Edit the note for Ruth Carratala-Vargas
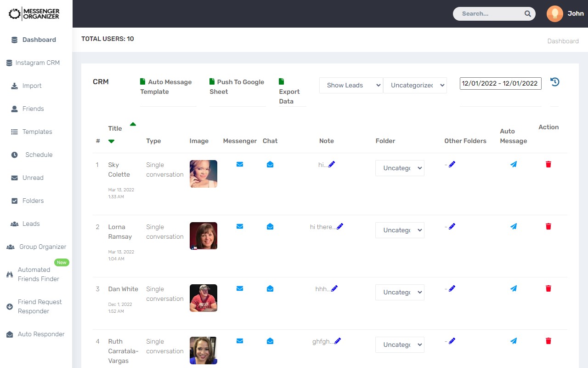Screen dimensions: 588x368 coord(339,340)
